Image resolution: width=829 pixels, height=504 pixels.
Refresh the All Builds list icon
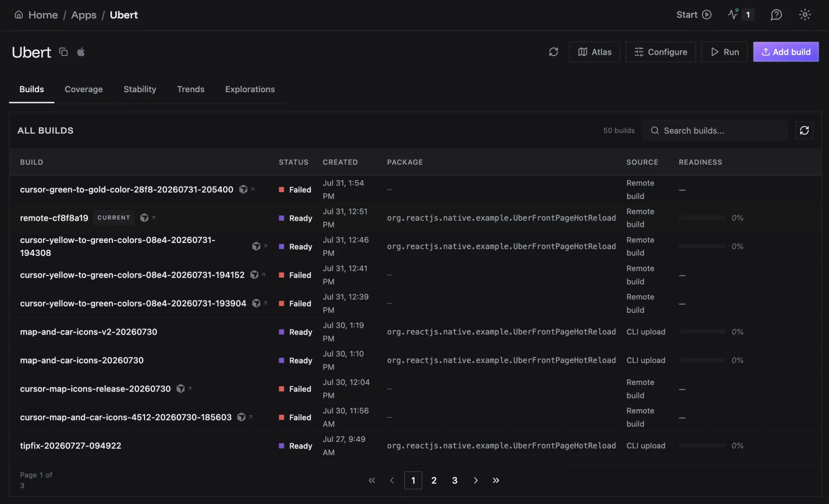click(804, 131)
